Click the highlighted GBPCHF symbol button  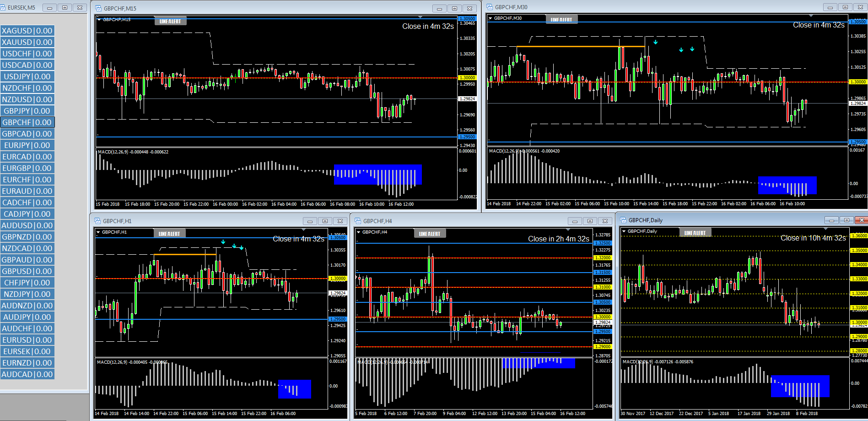(27, 122)
